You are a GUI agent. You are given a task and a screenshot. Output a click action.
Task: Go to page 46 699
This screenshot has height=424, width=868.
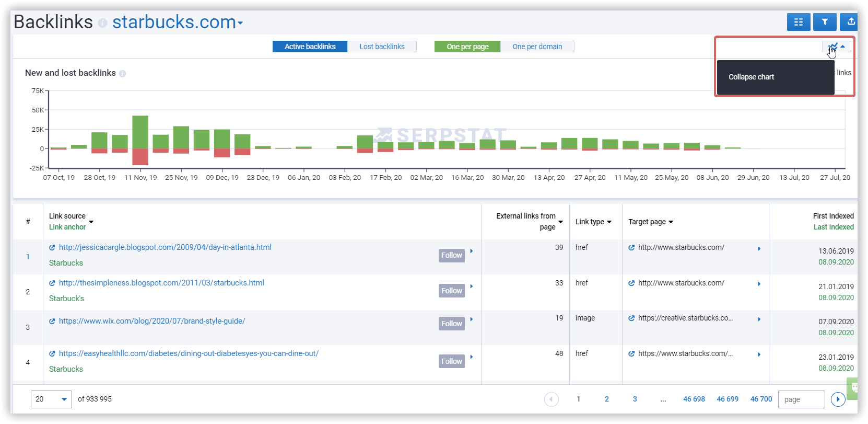click(728, 399)
